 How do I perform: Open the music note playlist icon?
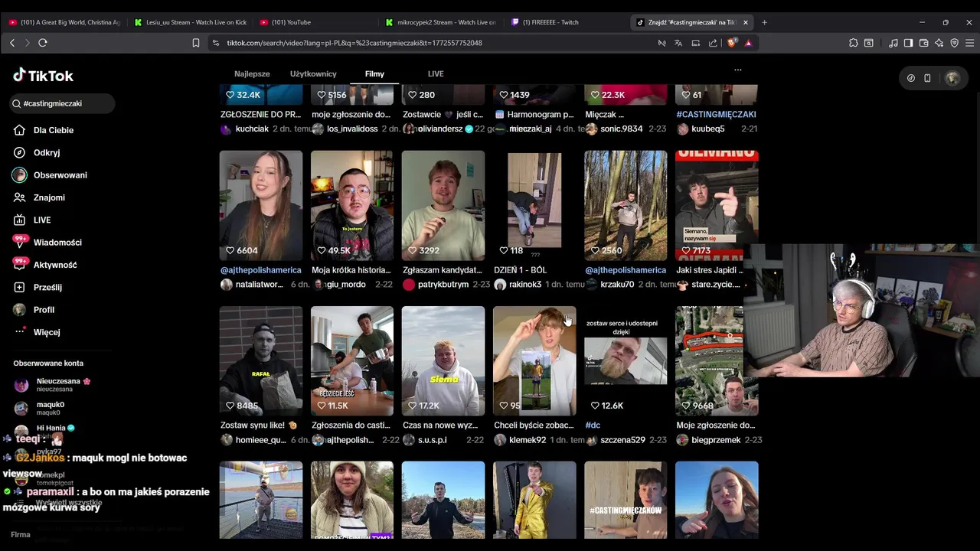893,43
